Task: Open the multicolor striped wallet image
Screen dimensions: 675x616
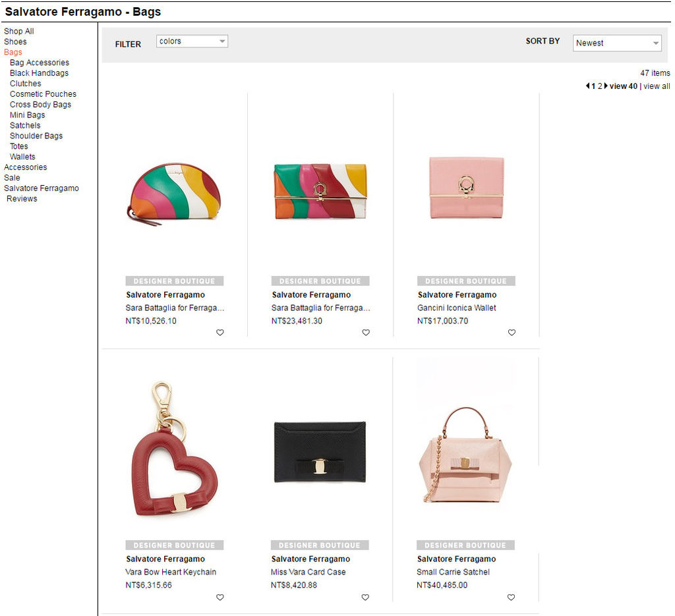Action: click(x=320, y=192)
